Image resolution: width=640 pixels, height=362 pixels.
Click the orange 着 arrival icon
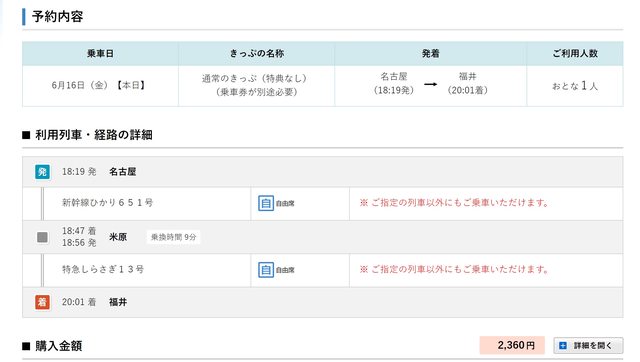pos(42,302)
